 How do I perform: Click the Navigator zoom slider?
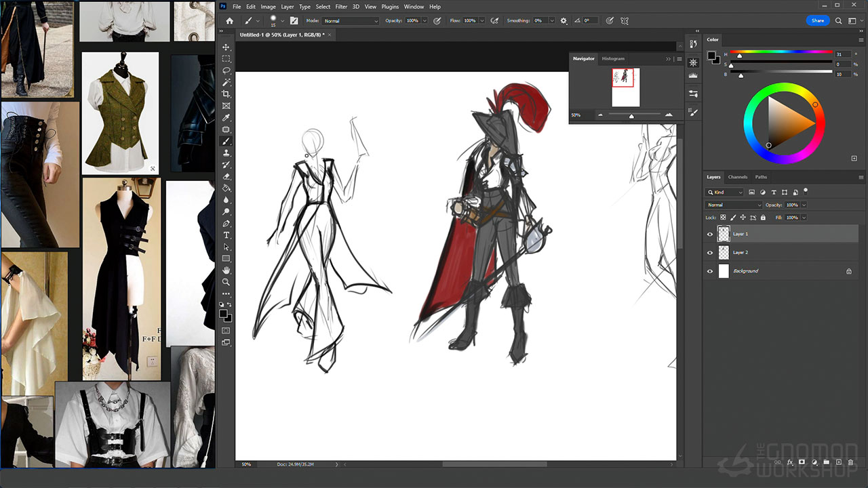click(631, 116)
